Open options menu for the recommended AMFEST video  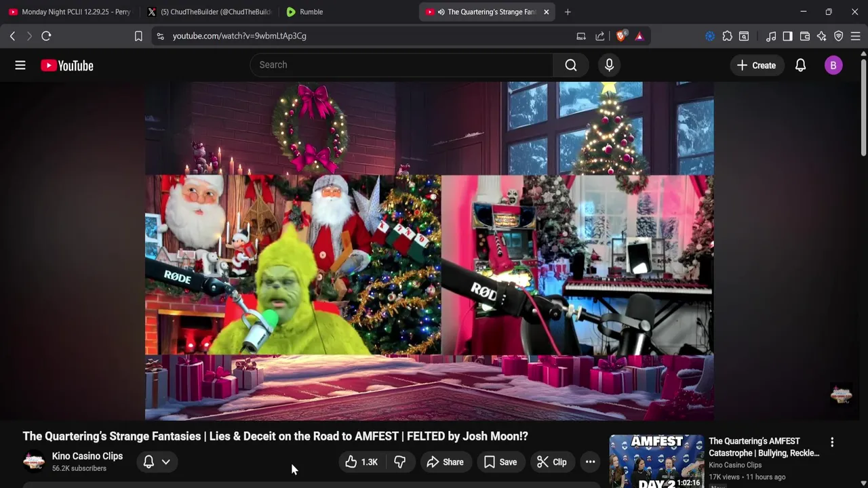point(832,442)
